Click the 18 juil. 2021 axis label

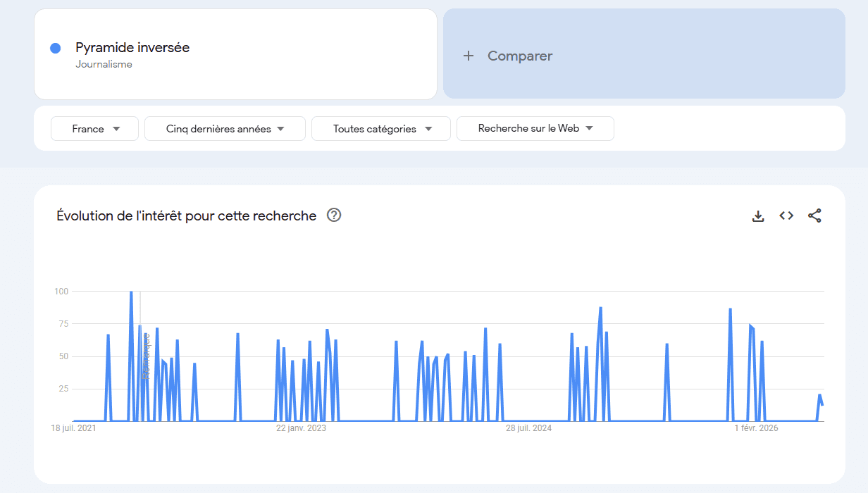coord(73,428)
